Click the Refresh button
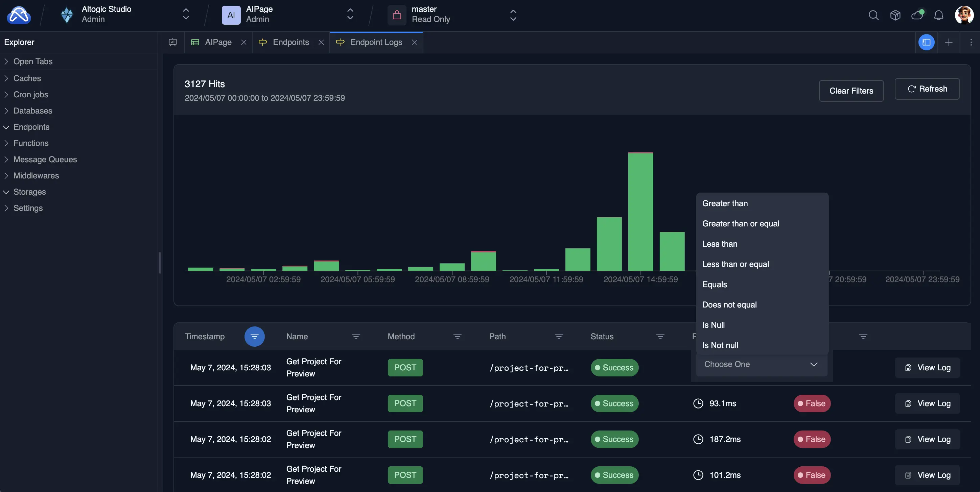The height and width of the screenshot is (492, 980). click(x=927, y=89)
